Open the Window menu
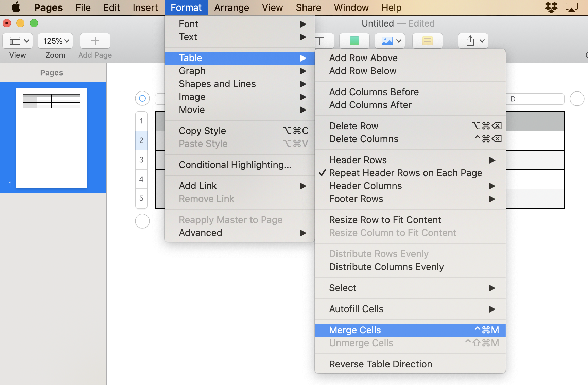The width and height of the screenshot is (588, 385). (x=351, y=7)
